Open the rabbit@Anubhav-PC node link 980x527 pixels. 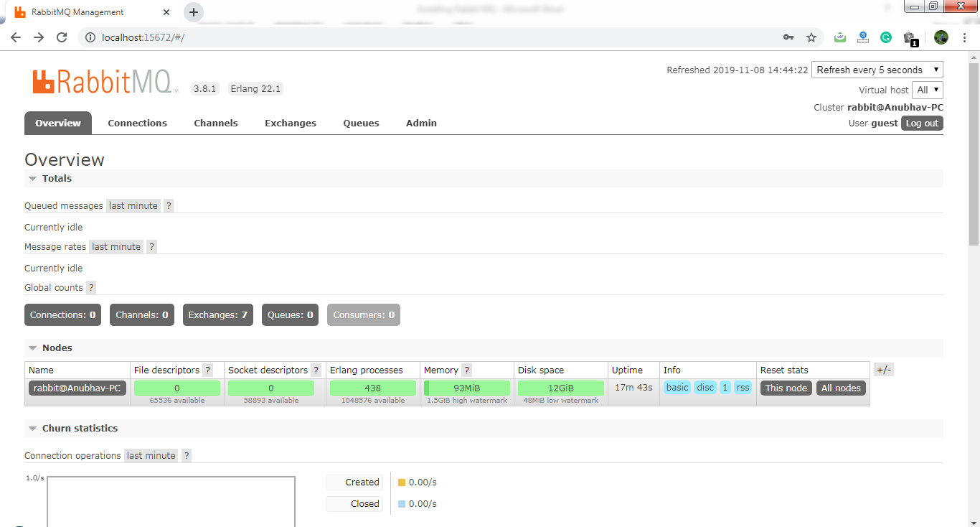click(77, 388)
